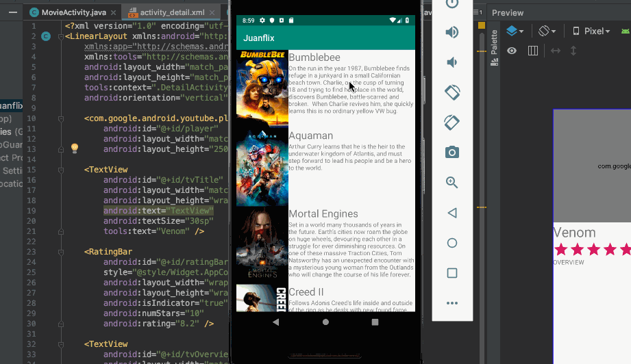This screenshot has height=364, width=631.
Task: Open orientation dropdown in Preview toolbar
Action: point(547,31)
